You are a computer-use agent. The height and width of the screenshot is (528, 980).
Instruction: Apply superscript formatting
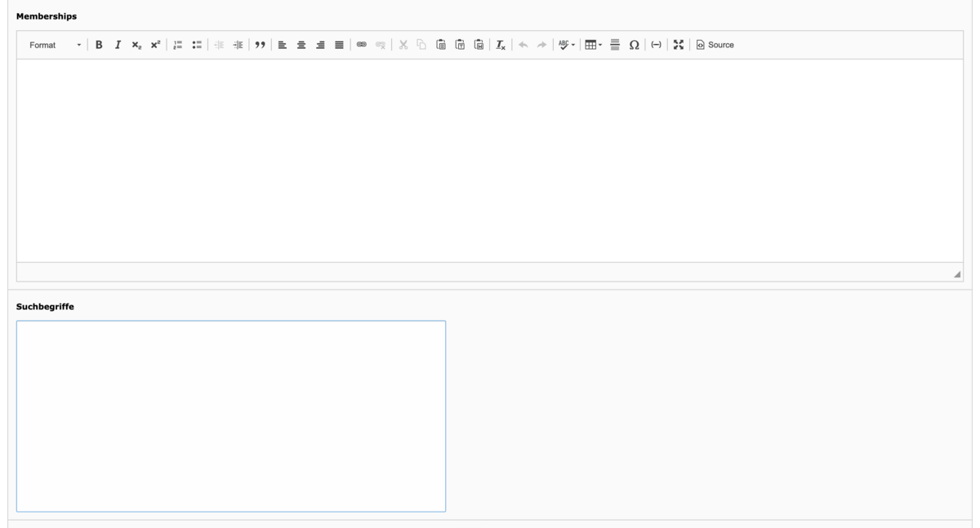tap(154, 45)
